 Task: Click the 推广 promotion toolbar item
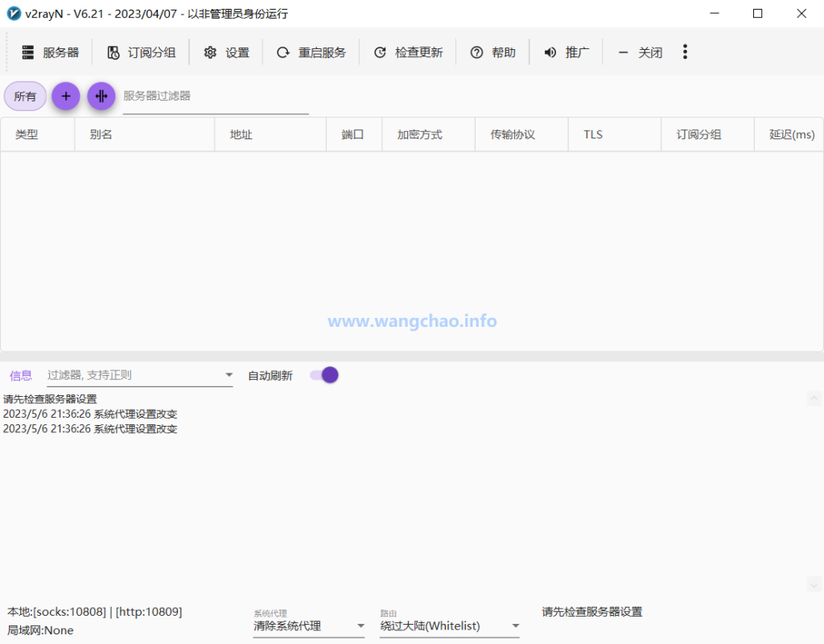pos(566,52)
